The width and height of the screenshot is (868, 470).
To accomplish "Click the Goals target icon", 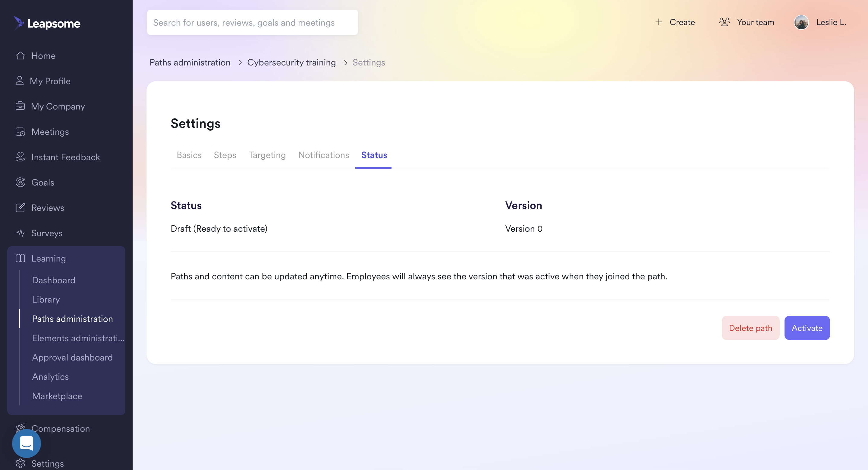I will [x=20, y=182].
